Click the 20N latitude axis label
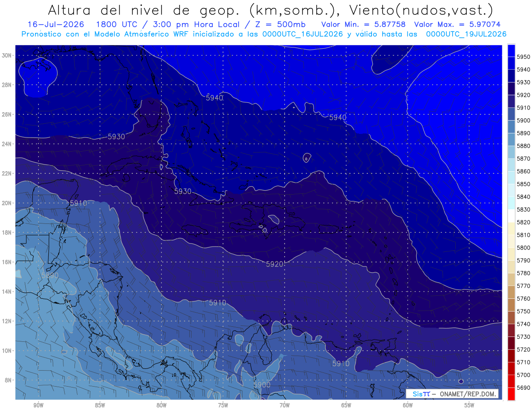The width and height of the screenshot is (532, 411). coord(7,203)
